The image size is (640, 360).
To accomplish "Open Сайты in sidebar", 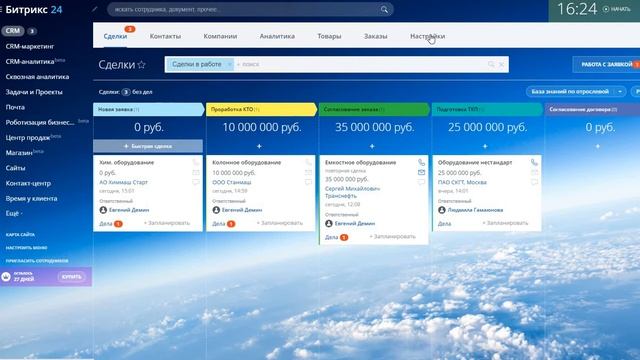I will 16,168.
